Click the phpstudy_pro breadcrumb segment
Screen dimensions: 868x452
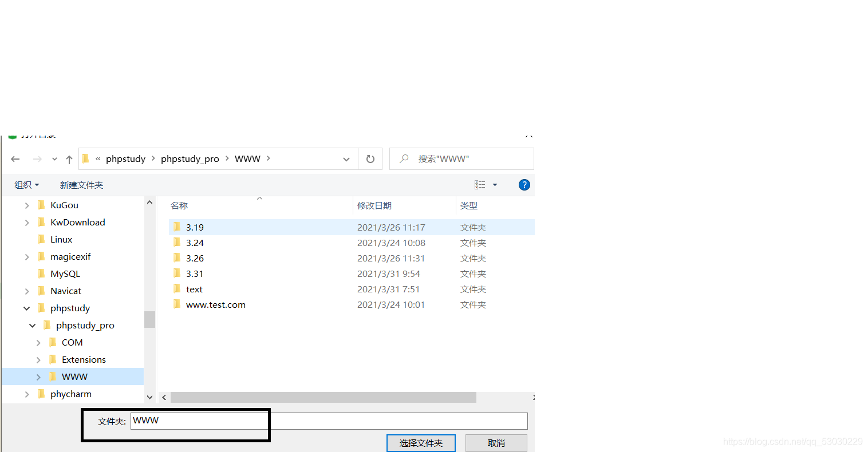click(190, 159)
